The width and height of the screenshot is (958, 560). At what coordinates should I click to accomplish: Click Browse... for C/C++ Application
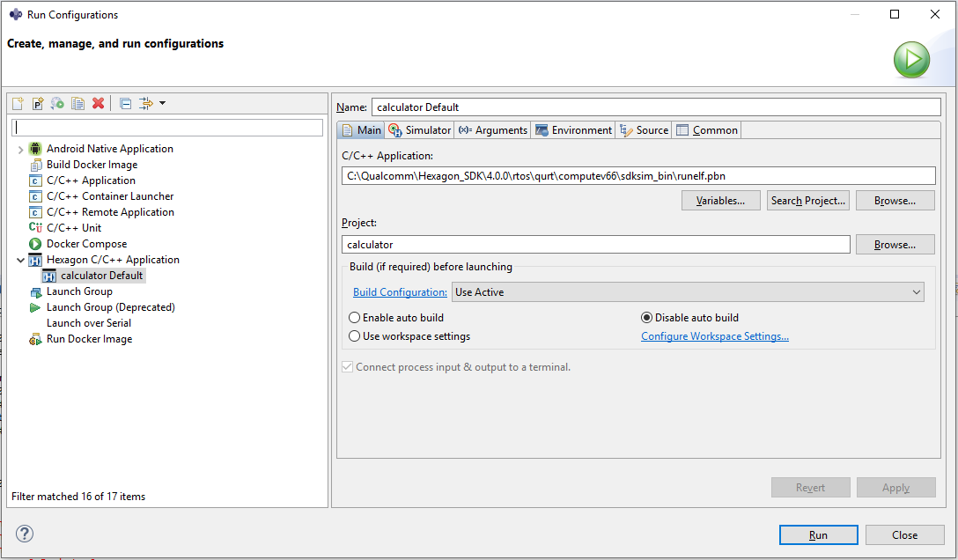point(895,200)
